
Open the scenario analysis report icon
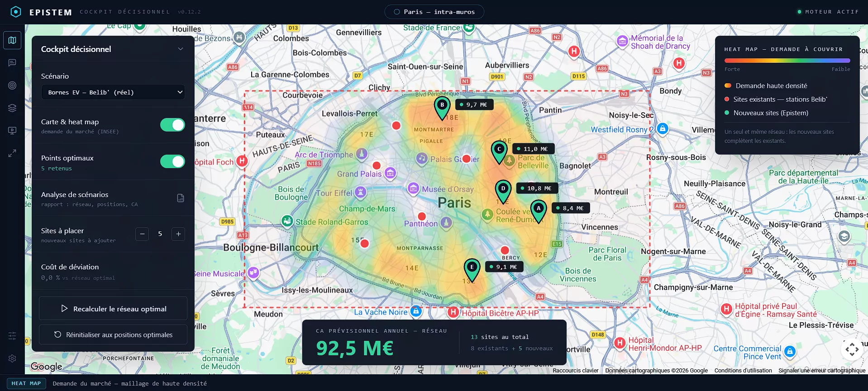pos(181,198)
